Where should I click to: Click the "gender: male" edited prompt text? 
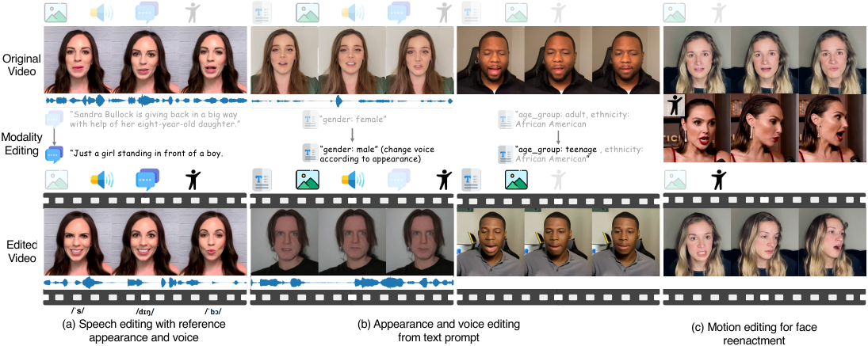376,154
